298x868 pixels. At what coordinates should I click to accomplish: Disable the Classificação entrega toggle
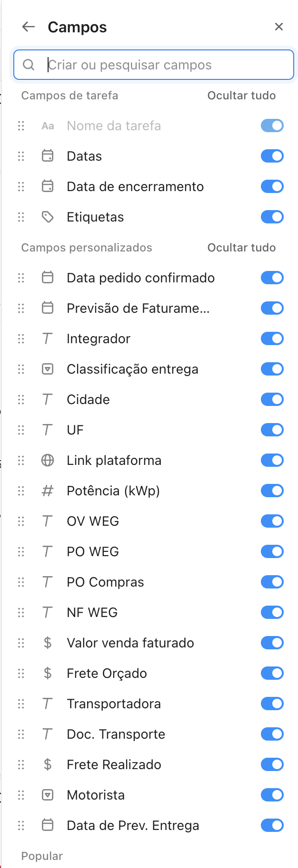272,369
